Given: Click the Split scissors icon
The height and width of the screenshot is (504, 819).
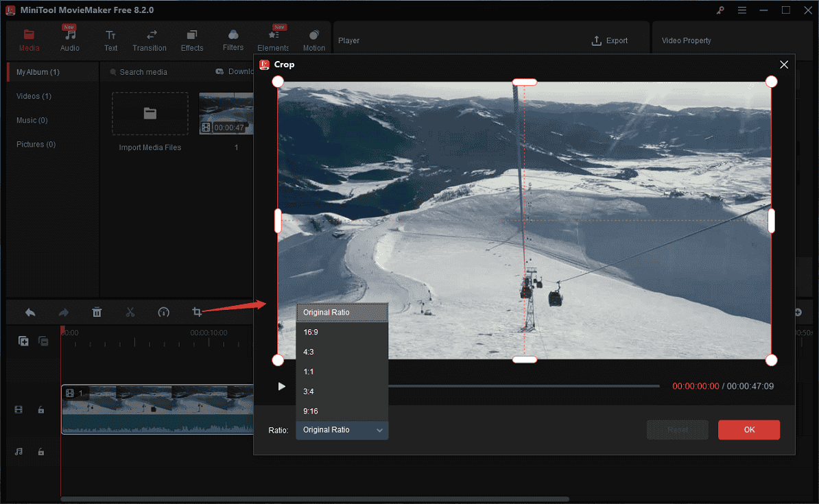Looking at the screenshot, I should (130, 312).
